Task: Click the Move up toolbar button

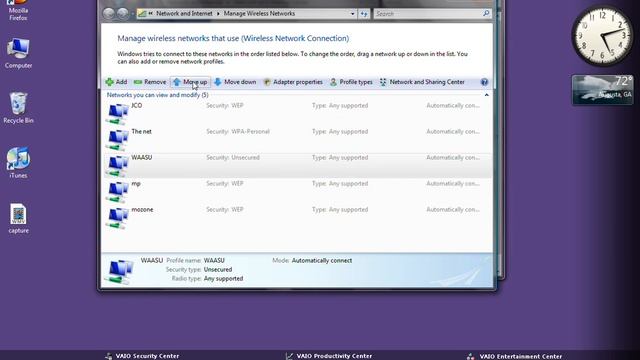Action: (x=190, y=82)
